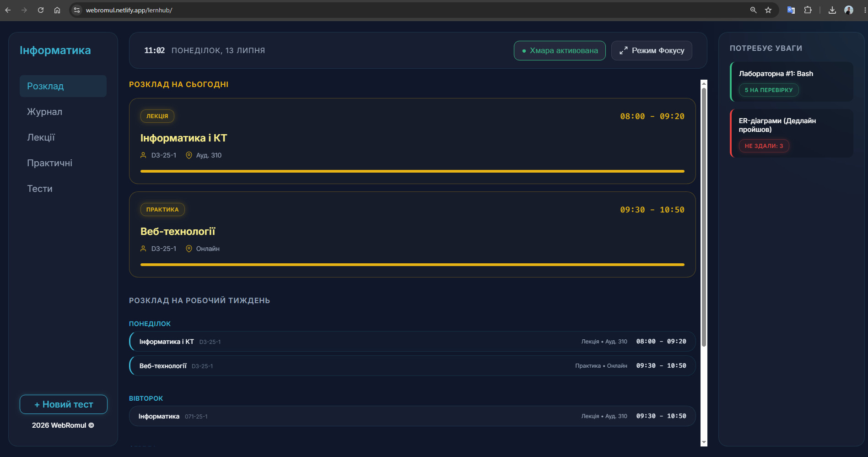Click the browser zoom magnifier icon

click(753, 10)
